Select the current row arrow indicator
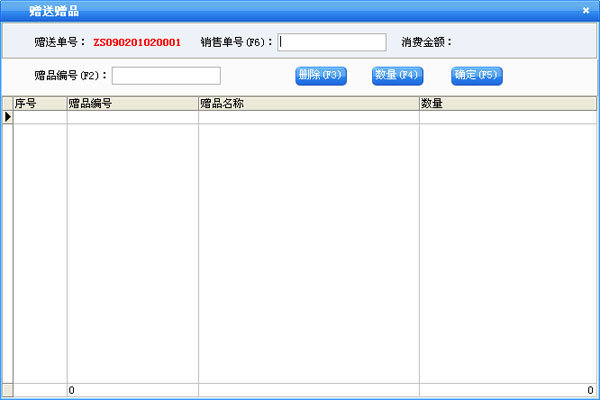 [7, 117]
